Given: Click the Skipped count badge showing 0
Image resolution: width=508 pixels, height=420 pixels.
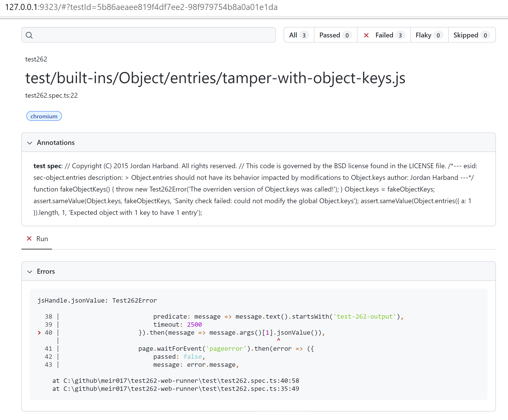Looking at the screenshot, I should point(485,35).
